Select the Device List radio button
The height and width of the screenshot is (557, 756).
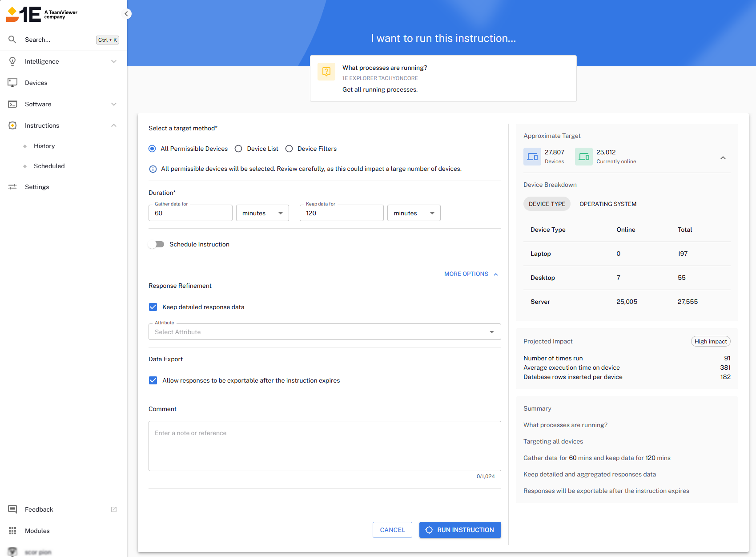(238, 149)
